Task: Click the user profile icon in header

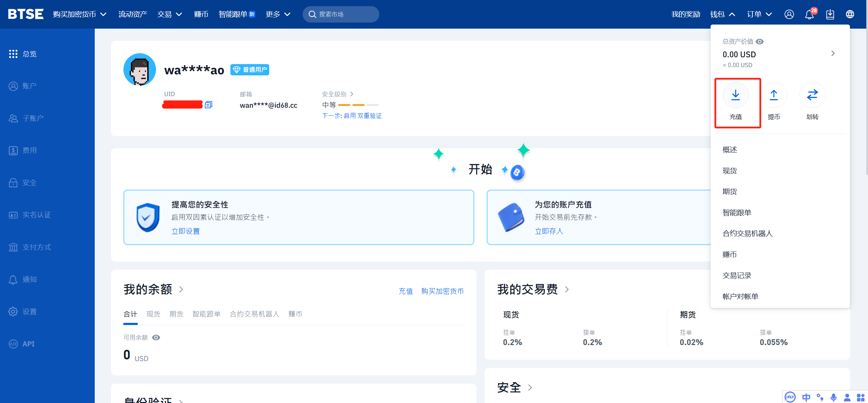Action: click(x=789, y=14)
